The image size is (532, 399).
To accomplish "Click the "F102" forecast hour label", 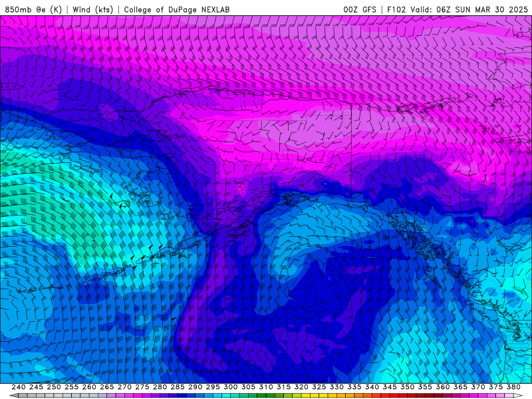I will pyautogui.click(x=396, y=9).
